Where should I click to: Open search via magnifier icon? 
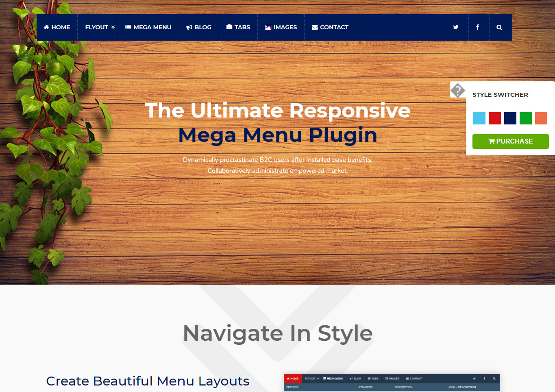pyautogui.click(x=499, y=27)
